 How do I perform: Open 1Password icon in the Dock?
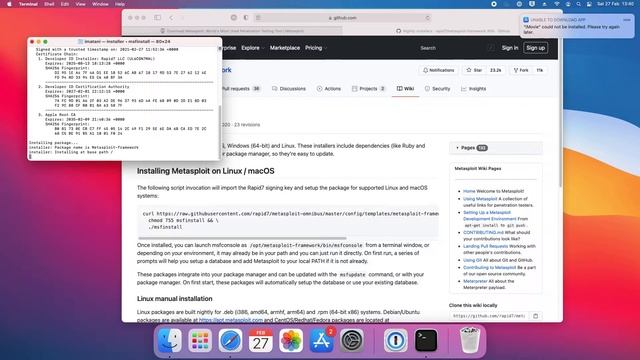(396, 340)
